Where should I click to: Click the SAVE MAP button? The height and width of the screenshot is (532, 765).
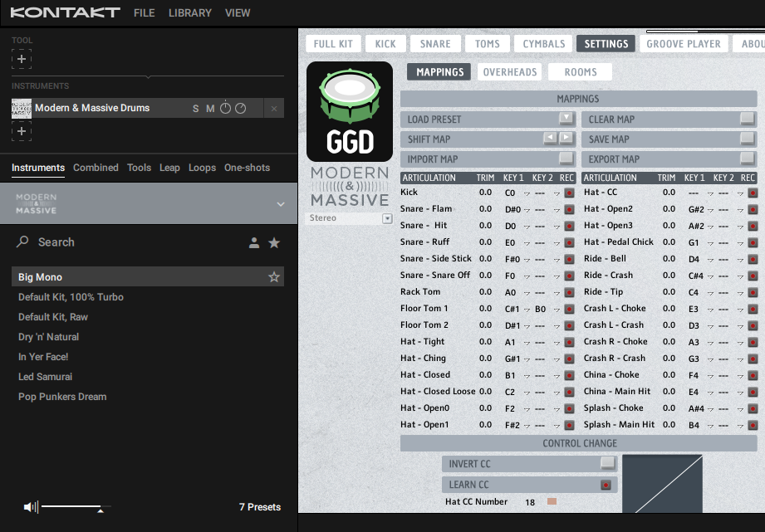(748, 139)
